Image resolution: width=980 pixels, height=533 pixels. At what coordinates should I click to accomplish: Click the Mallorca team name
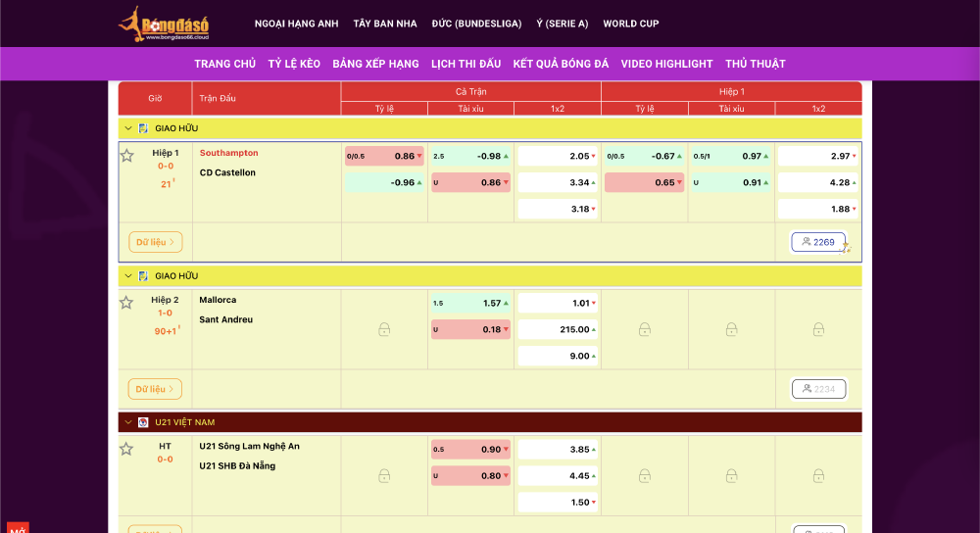[218, 299]
